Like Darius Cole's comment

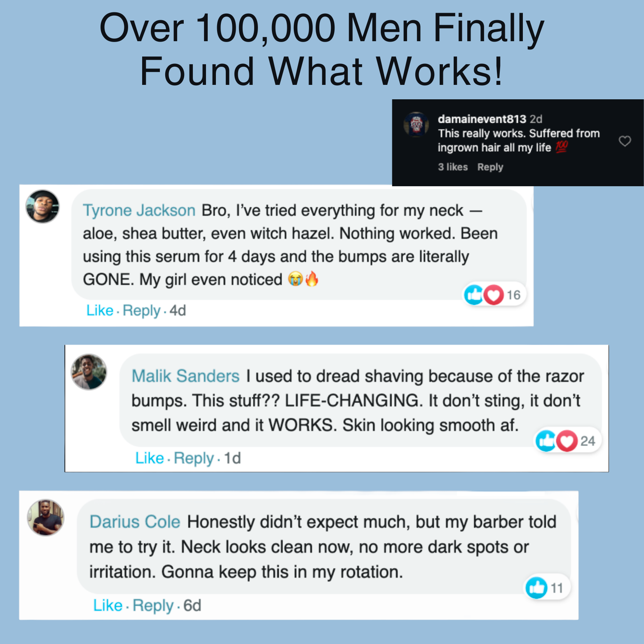tap(107, 605)
